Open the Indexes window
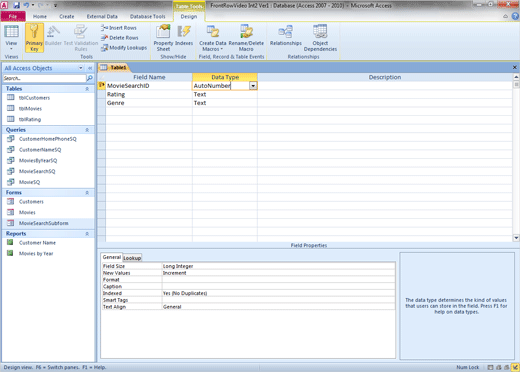This screenshot has height=372, width=520. (184, 35)
